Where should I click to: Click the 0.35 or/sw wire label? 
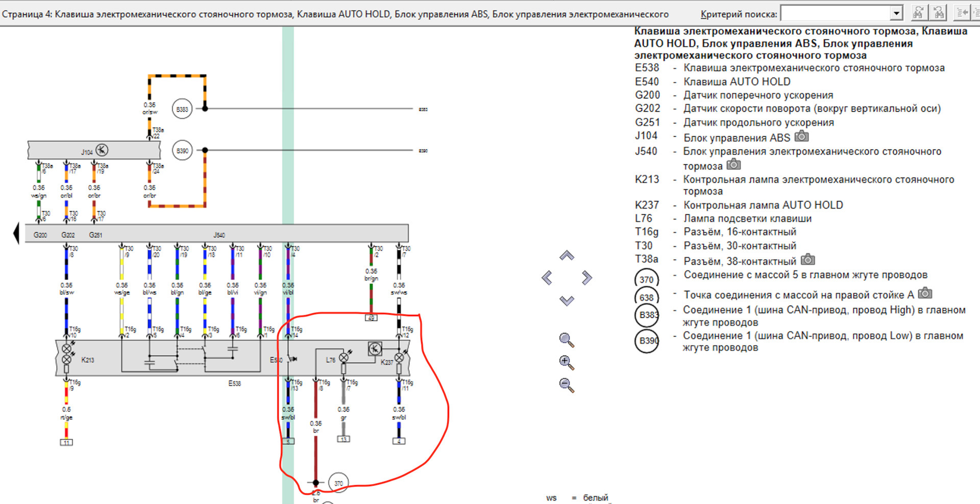(150, 109)
